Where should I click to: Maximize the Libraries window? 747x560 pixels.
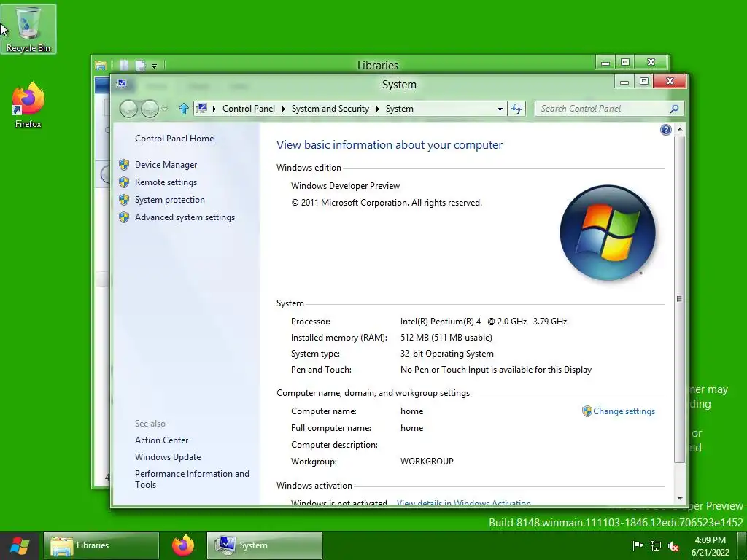tap(625, 62)
